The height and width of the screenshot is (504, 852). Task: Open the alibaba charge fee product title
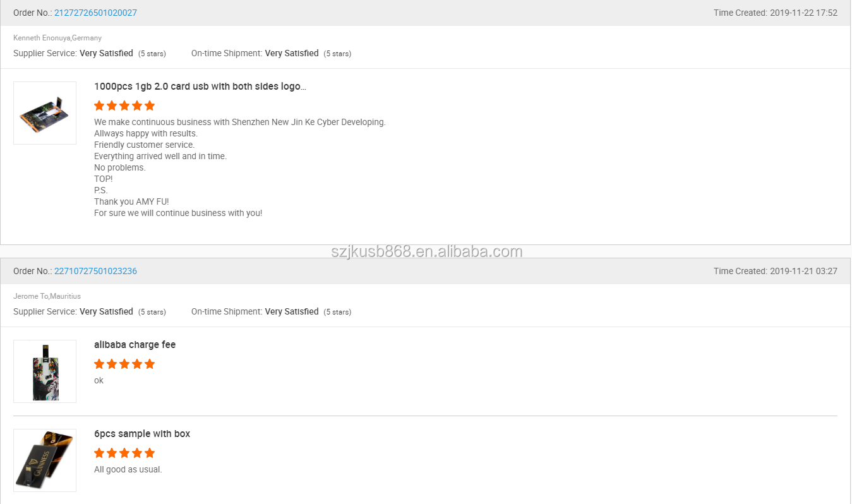135,345
